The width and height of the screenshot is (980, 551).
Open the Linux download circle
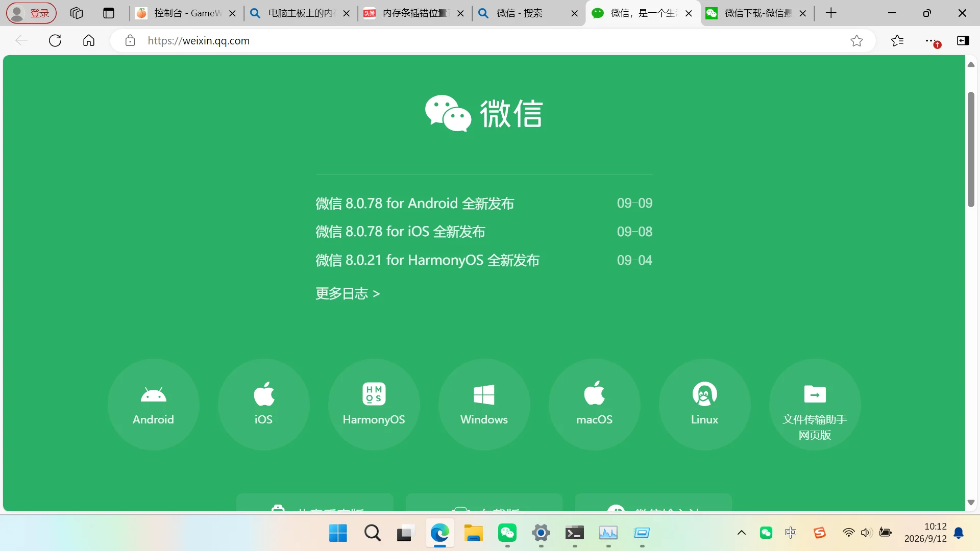pyautogui.click(x=704, y=404)
